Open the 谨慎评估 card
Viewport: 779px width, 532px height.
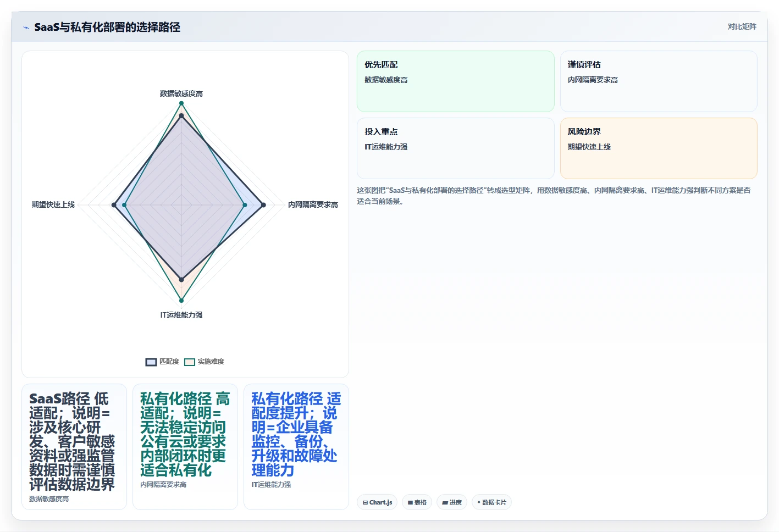click(659, 81)
